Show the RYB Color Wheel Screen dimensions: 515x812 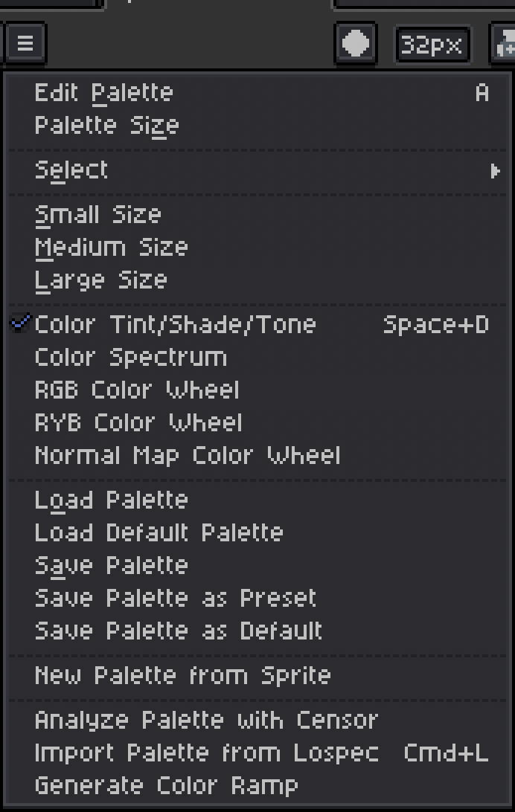pos(257,422)
